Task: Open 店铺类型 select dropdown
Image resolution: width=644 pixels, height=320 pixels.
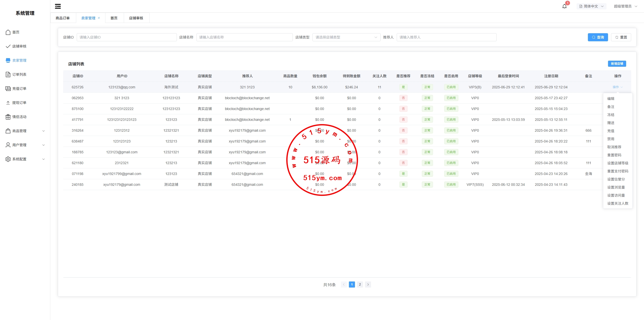Action: tap(346, 37)
